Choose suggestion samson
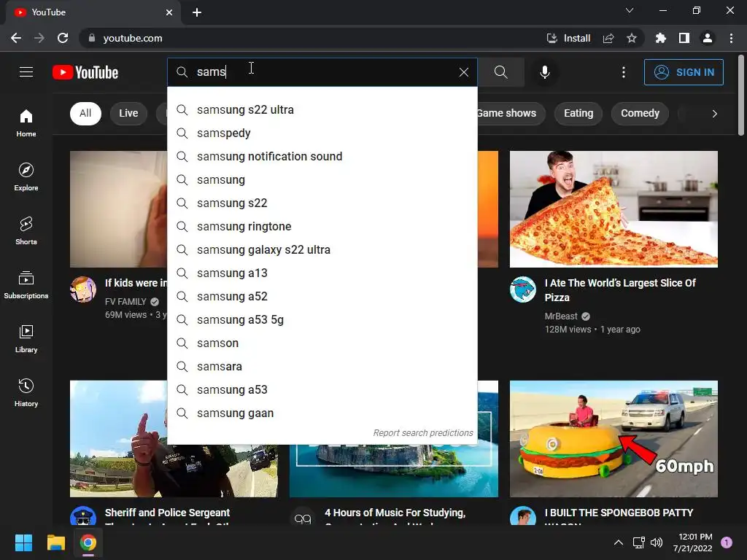Image resolution: width=747 pixels, height=560 pixels. tap(322, 343)
